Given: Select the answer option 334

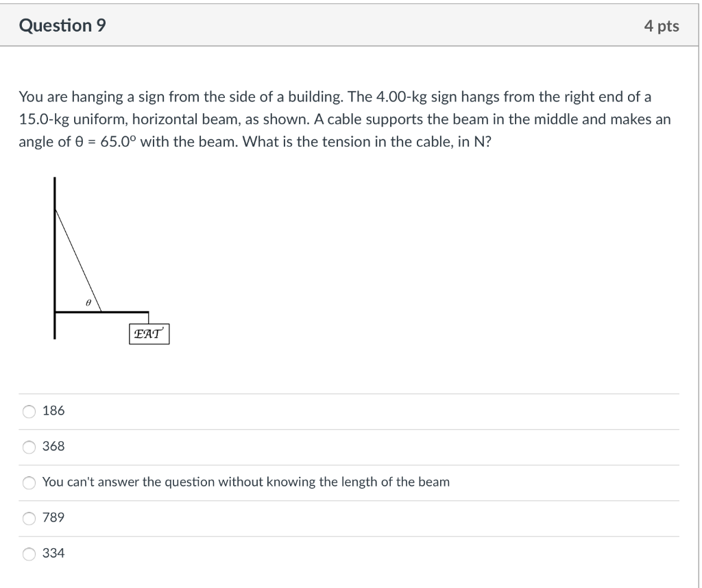Looking at the screenshot, I should pyautogui.click(x=29, y=553).
